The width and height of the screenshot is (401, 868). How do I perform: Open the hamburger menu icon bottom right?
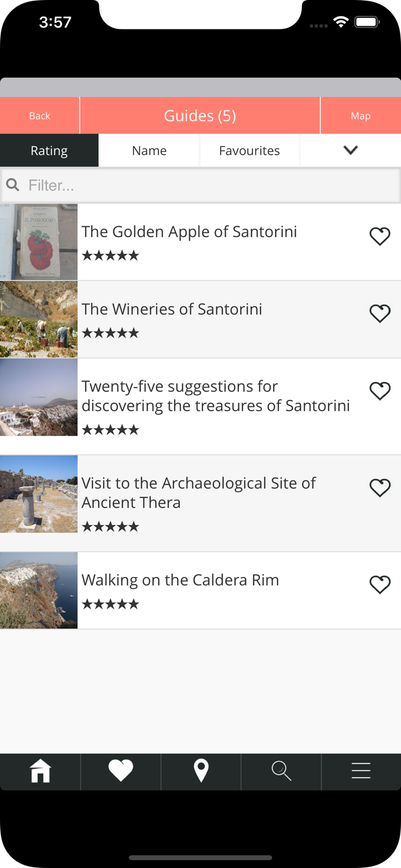[360, 771]
